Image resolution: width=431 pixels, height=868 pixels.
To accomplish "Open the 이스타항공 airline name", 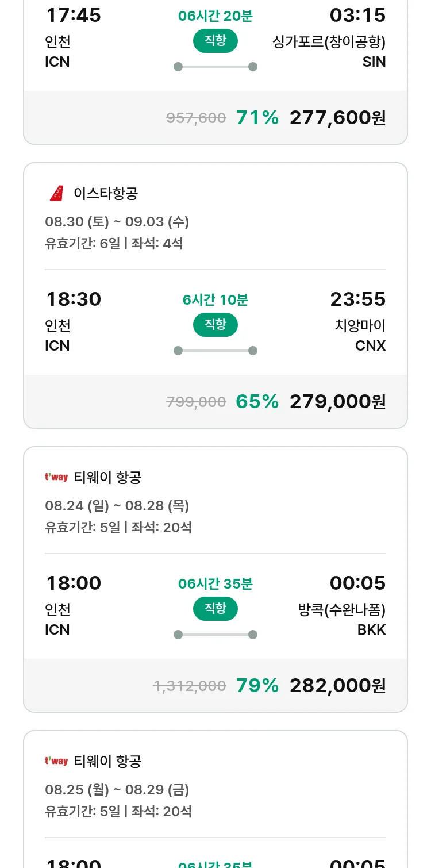I will pos(106,194).
